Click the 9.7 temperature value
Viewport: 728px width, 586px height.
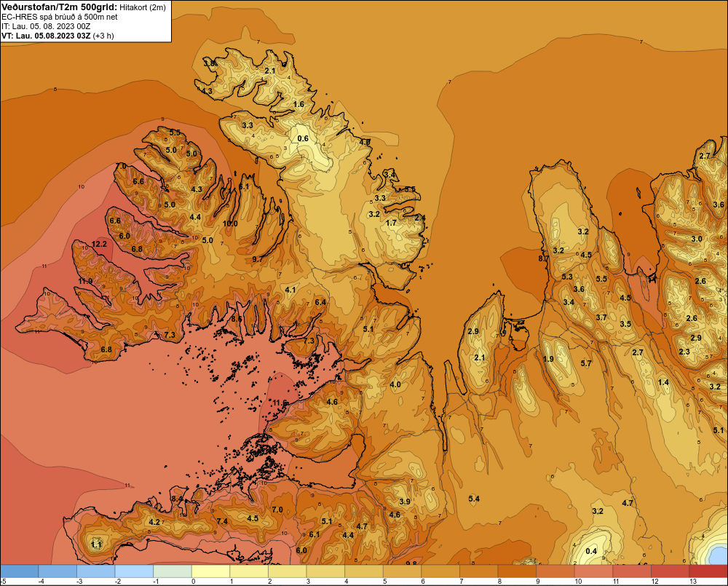(257, 259)
